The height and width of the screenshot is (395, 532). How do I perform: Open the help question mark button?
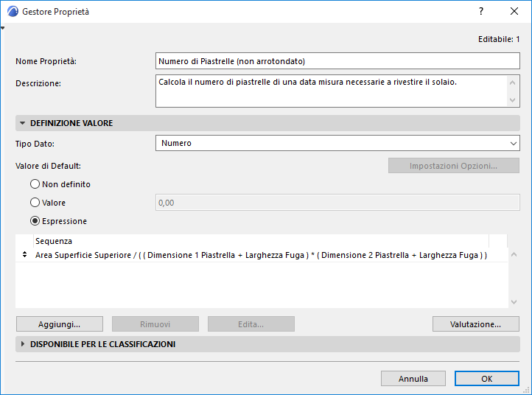tap(481, 11)
